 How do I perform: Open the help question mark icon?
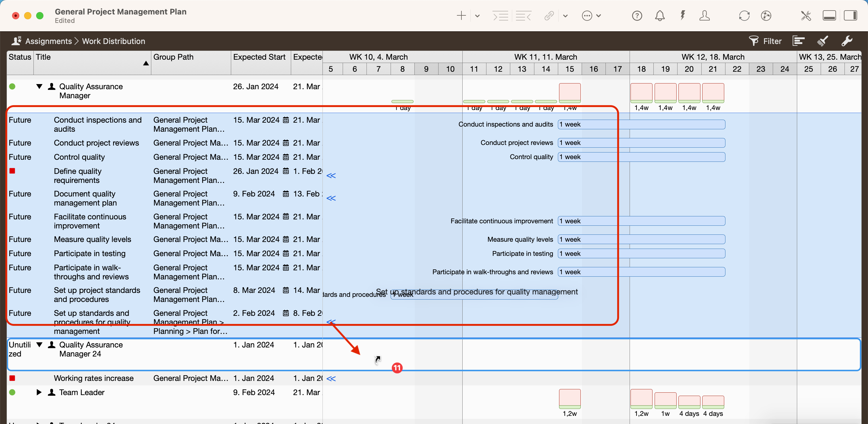click(637, 16)
